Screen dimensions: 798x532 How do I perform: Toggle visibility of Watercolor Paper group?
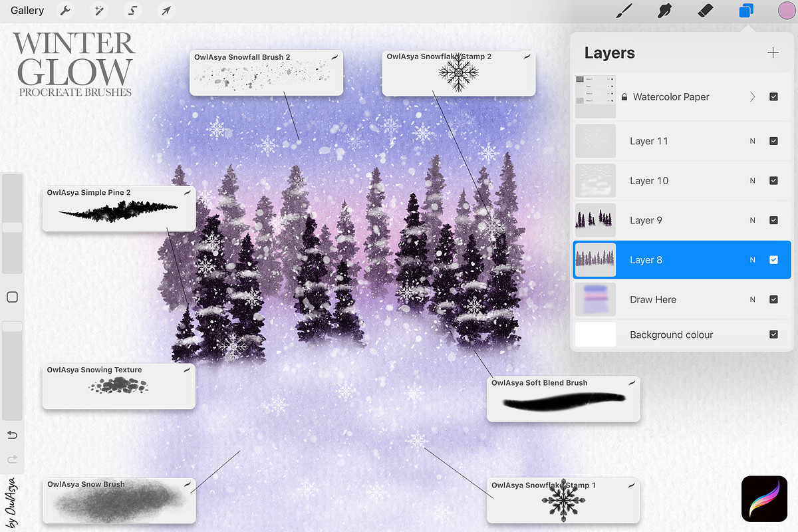tap(773, 96)
